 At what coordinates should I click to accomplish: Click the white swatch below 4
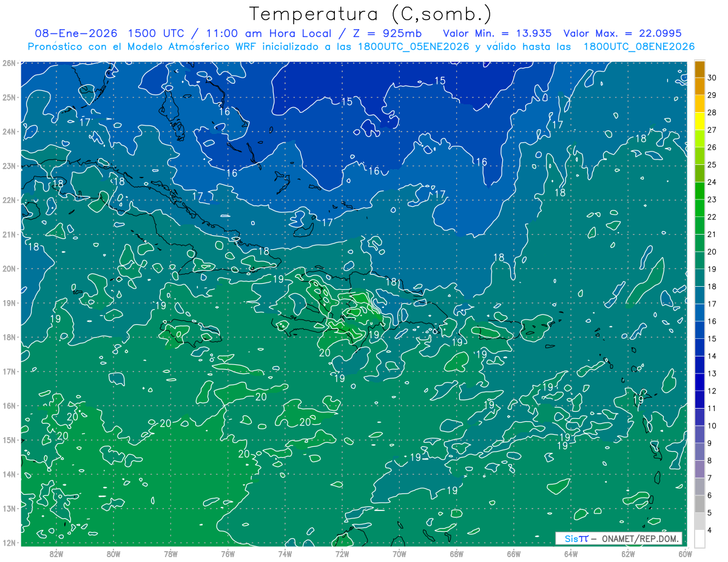[x=699, y=538]
